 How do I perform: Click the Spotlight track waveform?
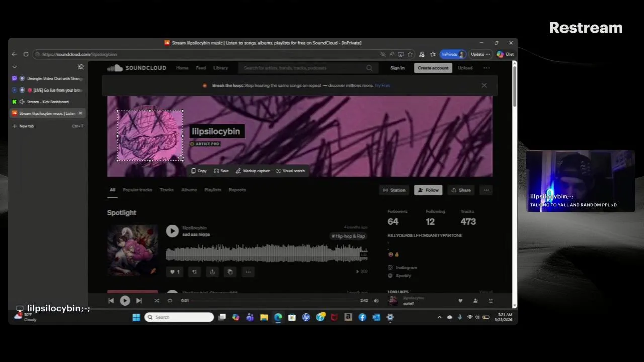tap(266, 253)
